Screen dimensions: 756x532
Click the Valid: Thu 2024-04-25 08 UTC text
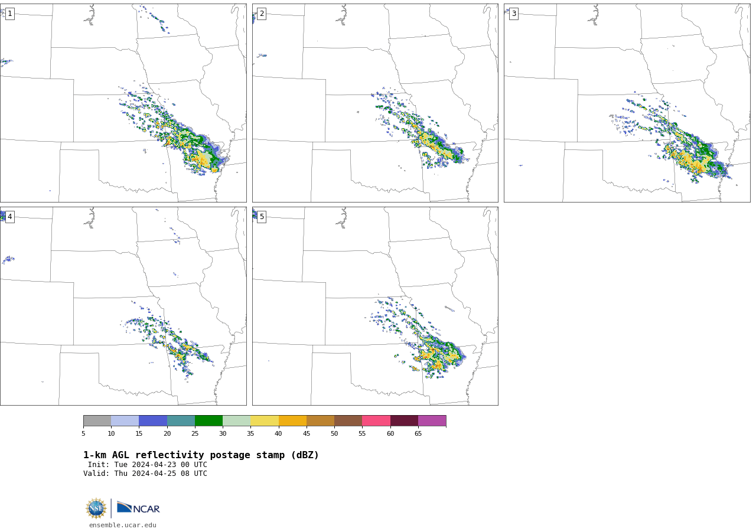click(x=145, y=474)
